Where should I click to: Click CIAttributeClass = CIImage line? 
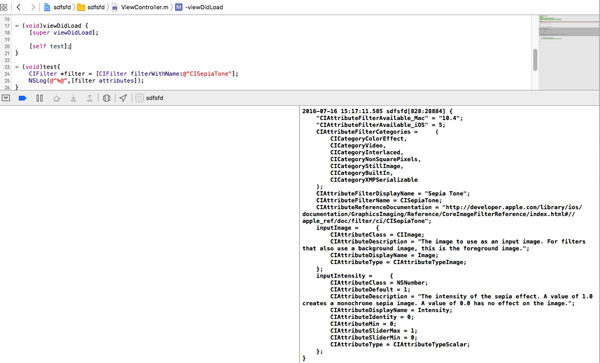[x=377, y=235]
